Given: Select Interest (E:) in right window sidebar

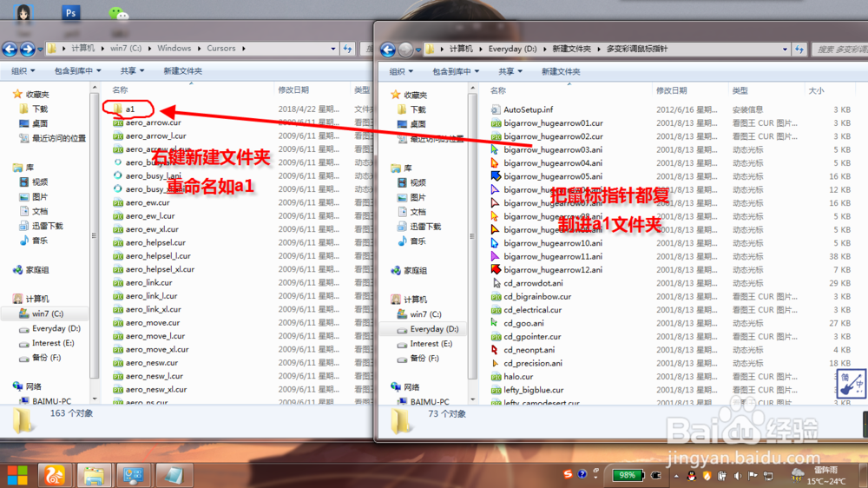Looking at the screenshot, I should (431, 344).
